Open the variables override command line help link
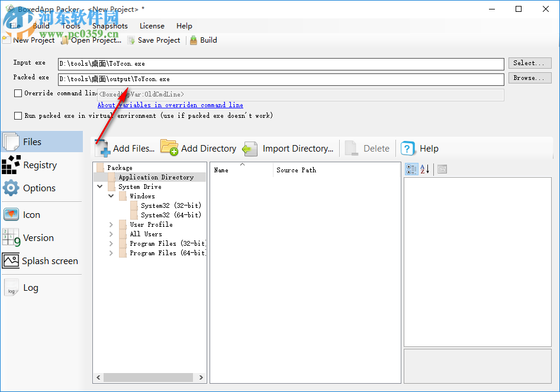 [170, 105]
